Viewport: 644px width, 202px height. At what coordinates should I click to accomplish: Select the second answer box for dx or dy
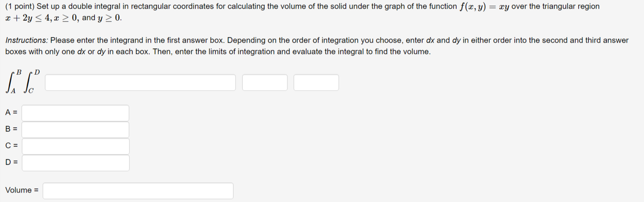tap(265, 83)
